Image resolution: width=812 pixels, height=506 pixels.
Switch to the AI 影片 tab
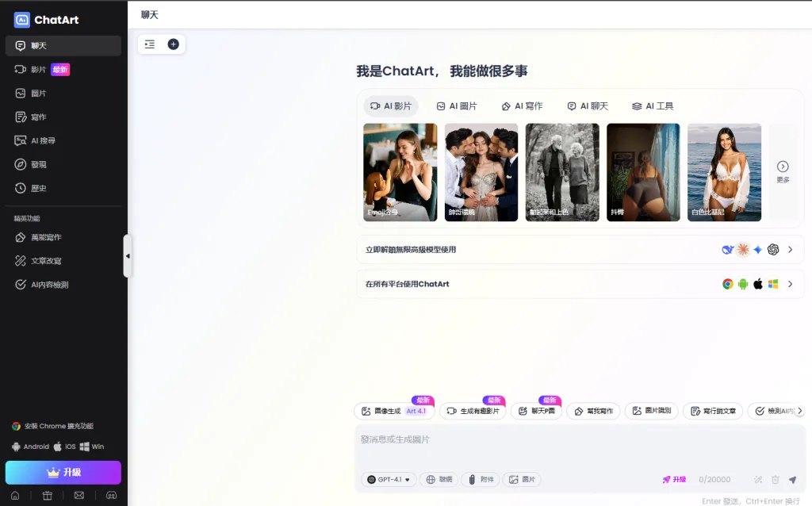click(390, 106)
